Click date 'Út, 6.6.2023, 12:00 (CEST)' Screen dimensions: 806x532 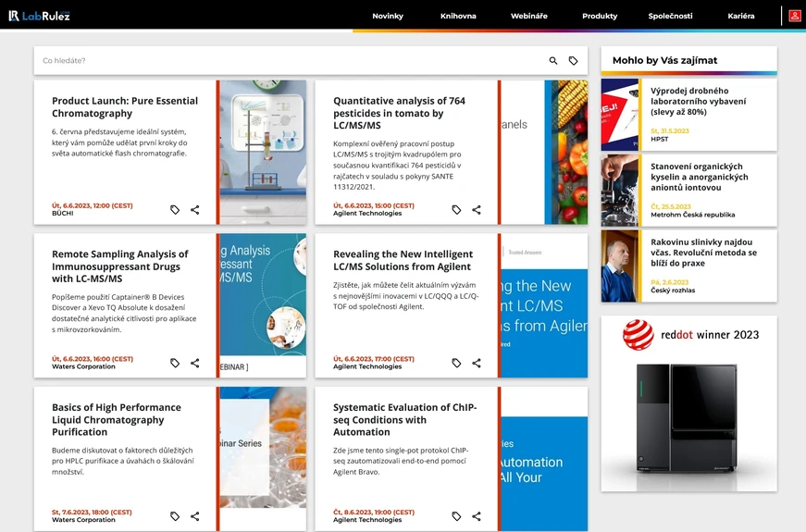(92, 205)
